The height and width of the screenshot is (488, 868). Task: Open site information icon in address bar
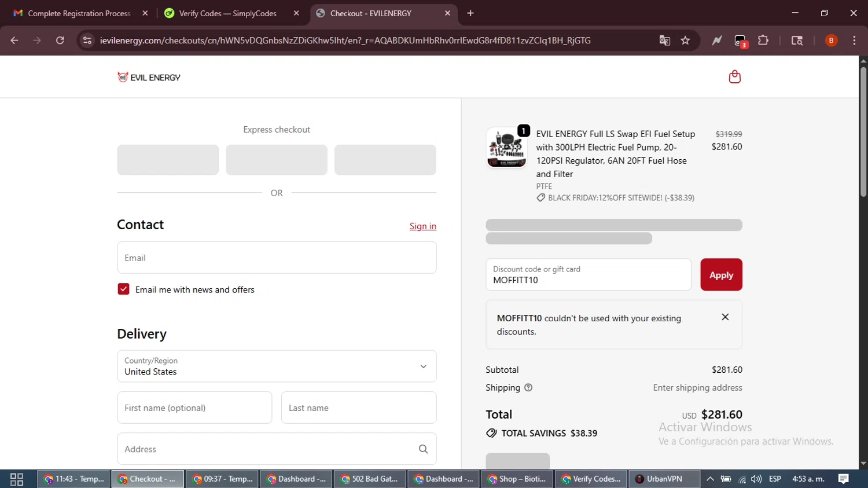point(87,41)
